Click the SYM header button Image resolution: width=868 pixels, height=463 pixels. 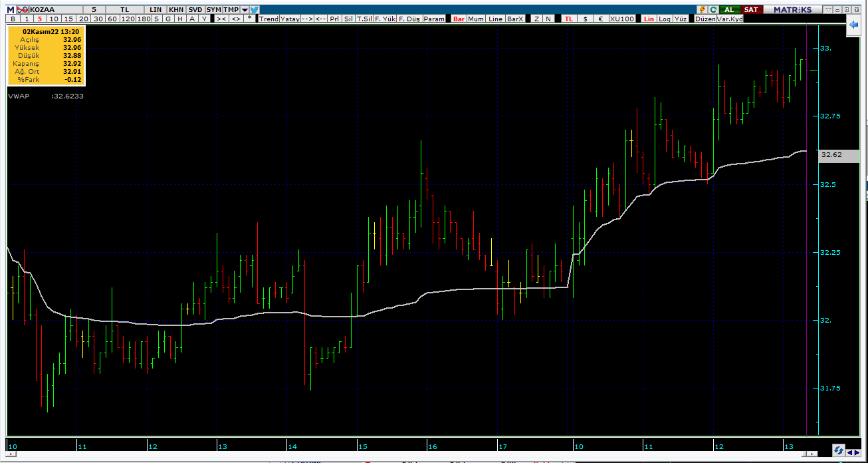point(213,10)
